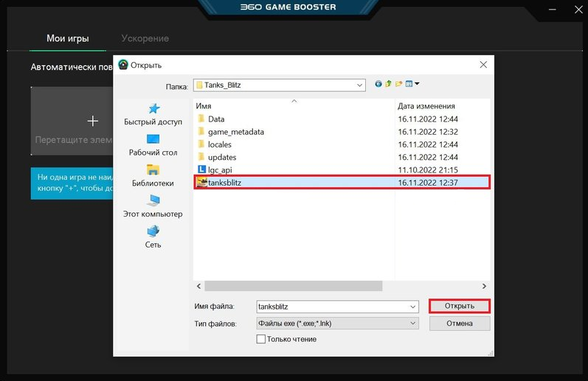The width and height of the screenshot is (588, 381).
Task: Select Рабочий стол in places bar
Action: pos(153,145)
